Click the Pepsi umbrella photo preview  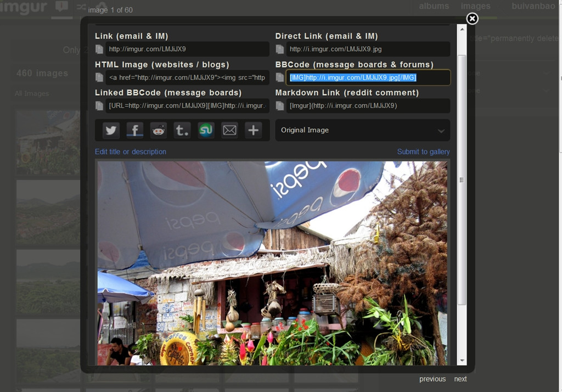[x=272, y=263]
